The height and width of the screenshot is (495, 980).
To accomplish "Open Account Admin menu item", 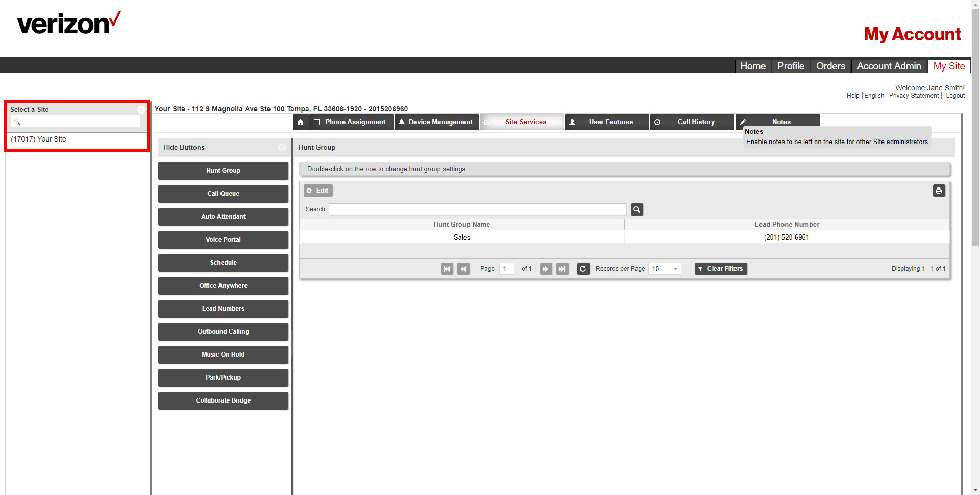I will [x=889, y=66].
